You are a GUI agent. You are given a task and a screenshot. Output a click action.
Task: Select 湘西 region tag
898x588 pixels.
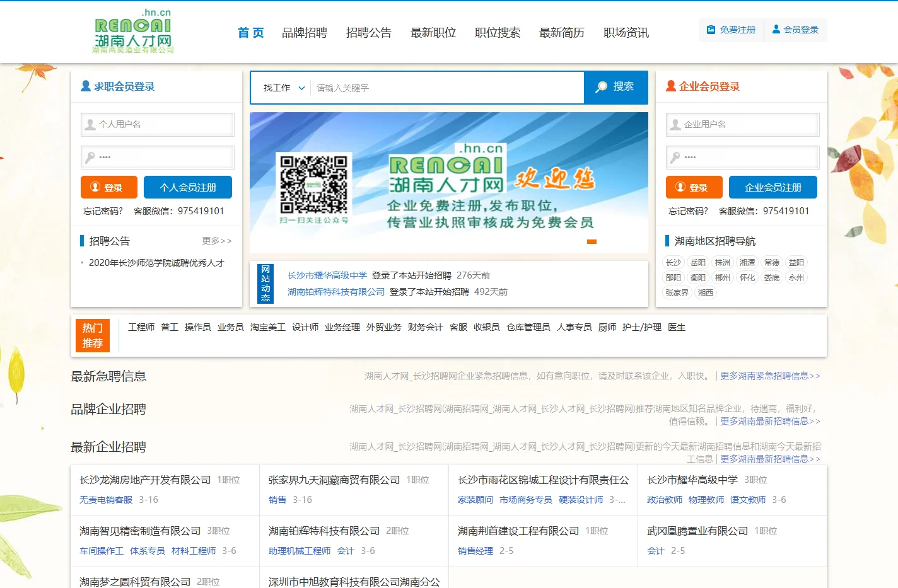[706, 292]
